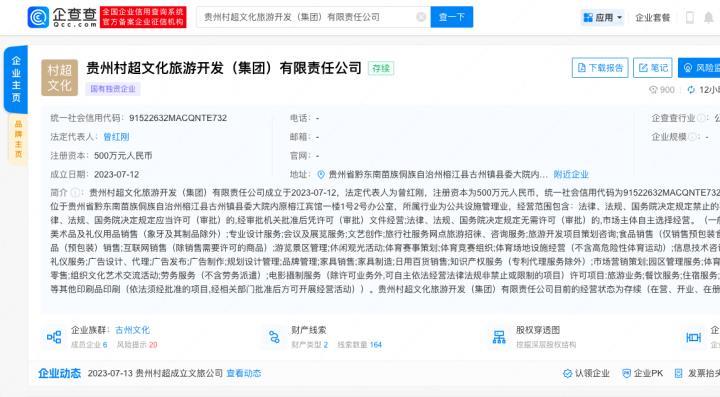
Task: Open the notification bell icon
Action: pyautogui.click(x=709, y=17)
